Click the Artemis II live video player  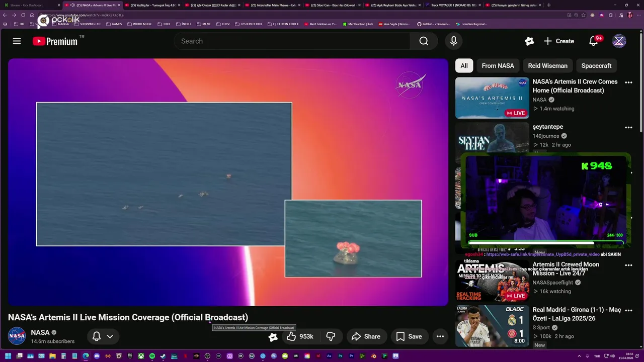[228, 182]
